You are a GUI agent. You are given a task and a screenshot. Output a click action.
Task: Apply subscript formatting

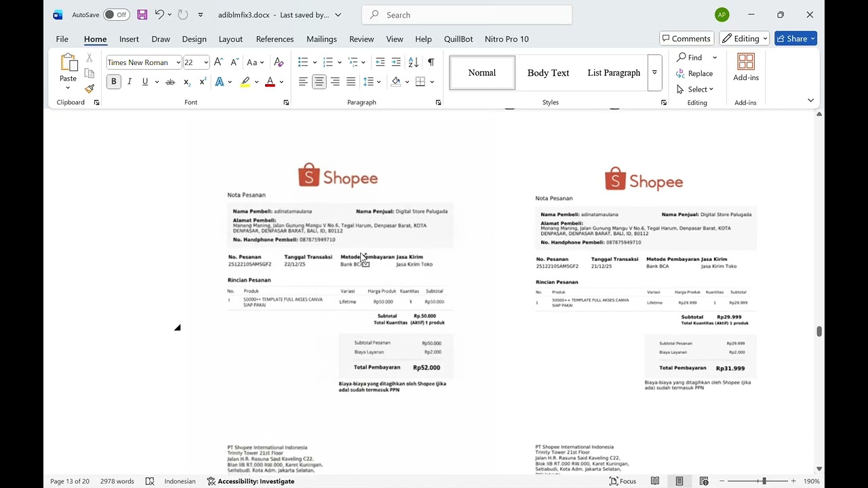click(187, 82)
